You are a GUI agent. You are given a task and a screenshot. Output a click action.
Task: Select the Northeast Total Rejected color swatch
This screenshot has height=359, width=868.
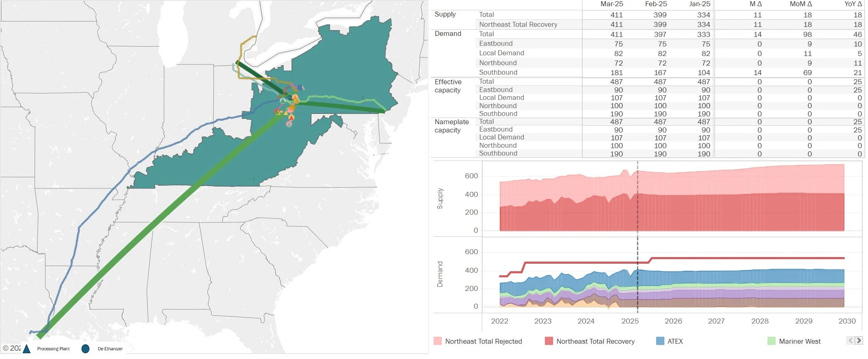438,341
